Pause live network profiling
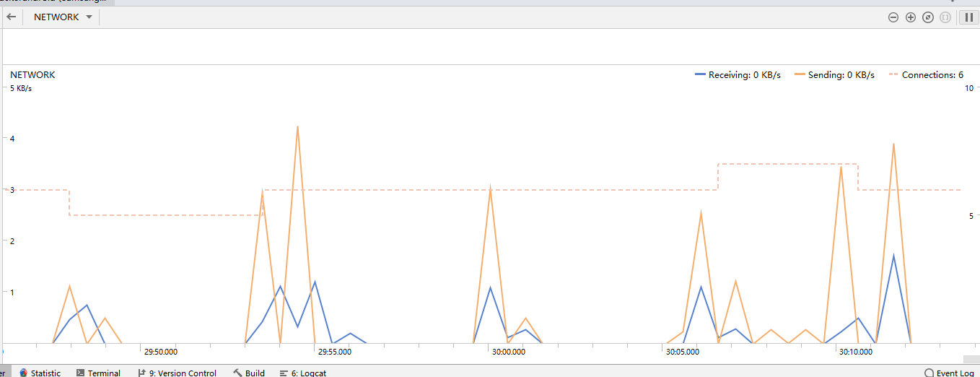The height and width of the screenshot is (377, 980). click(968, 17)
